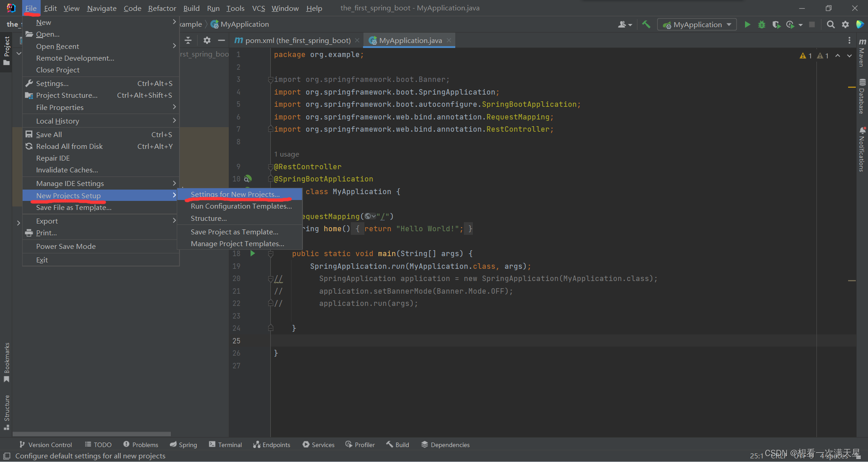
Task: Click the run gutter arrow beside main method
Action: click(252, 254)
